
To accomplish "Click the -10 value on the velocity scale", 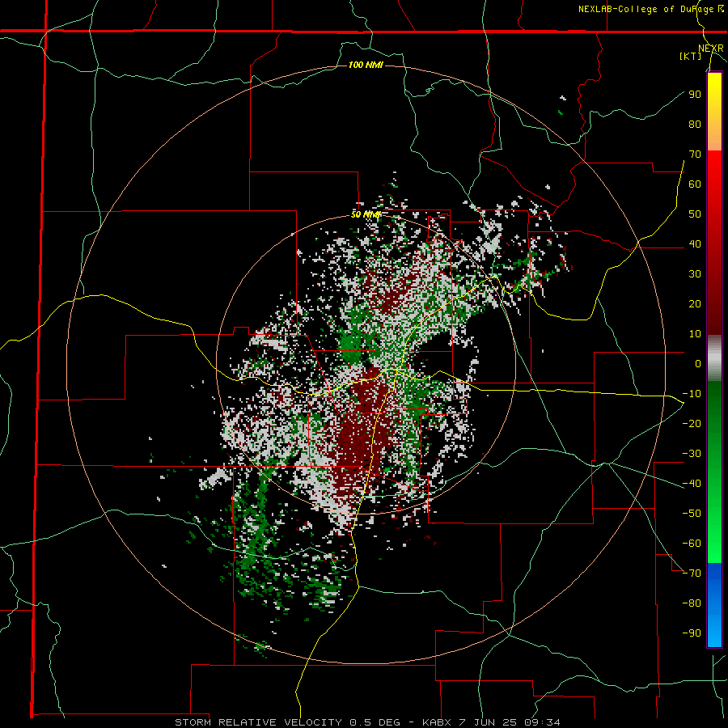I will [x=692, y=394].
